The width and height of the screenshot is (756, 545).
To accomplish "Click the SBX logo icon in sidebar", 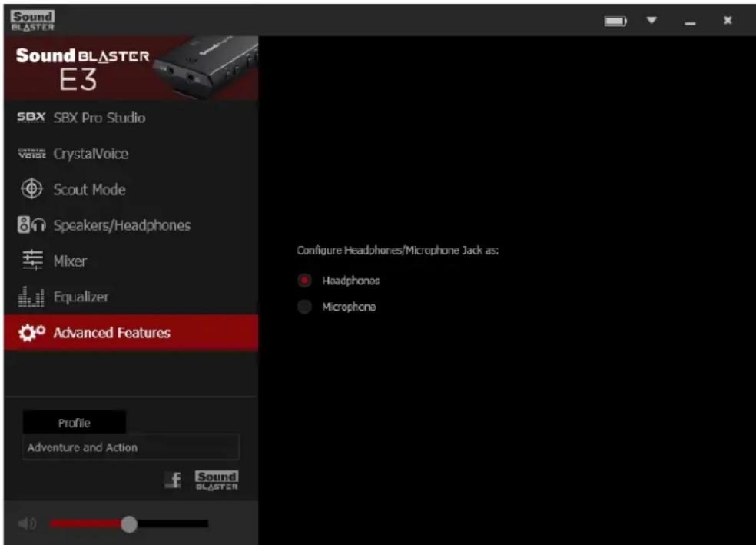I will click(x=31, y=117).
